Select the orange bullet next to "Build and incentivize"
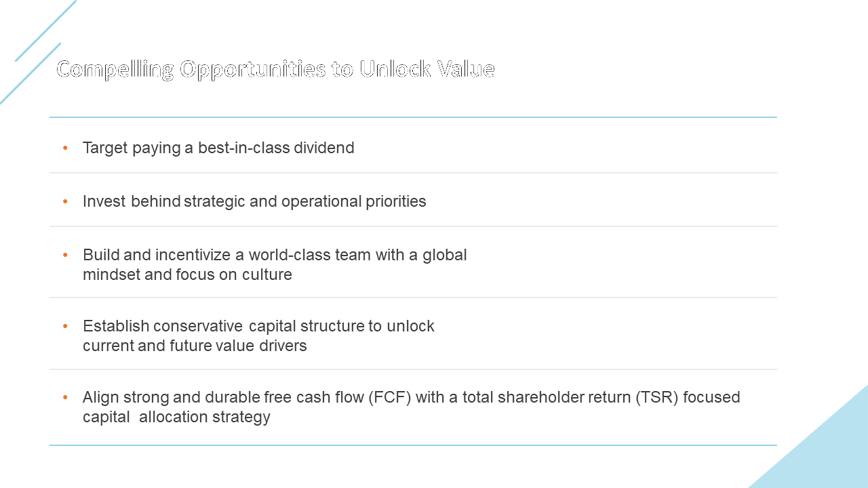Screen dimensions: 868x488 point(65,255)
